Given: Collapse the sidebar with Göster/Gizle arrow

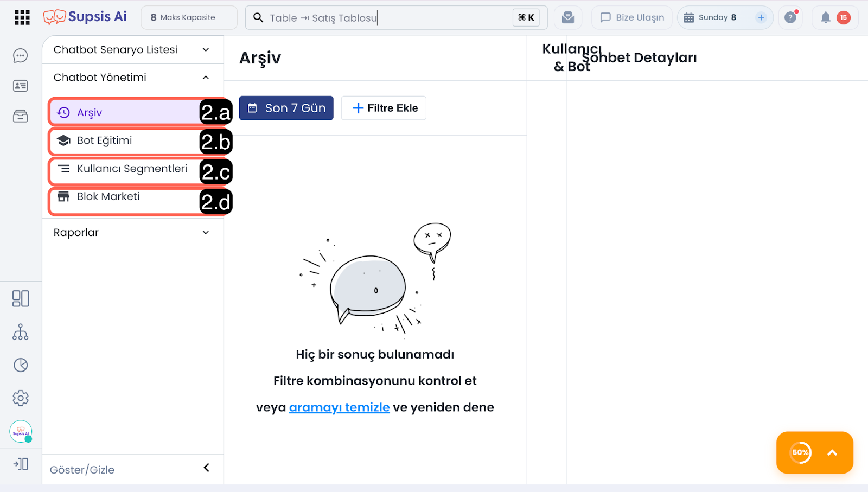Looking at the screenshot, I should pos(206,468).
